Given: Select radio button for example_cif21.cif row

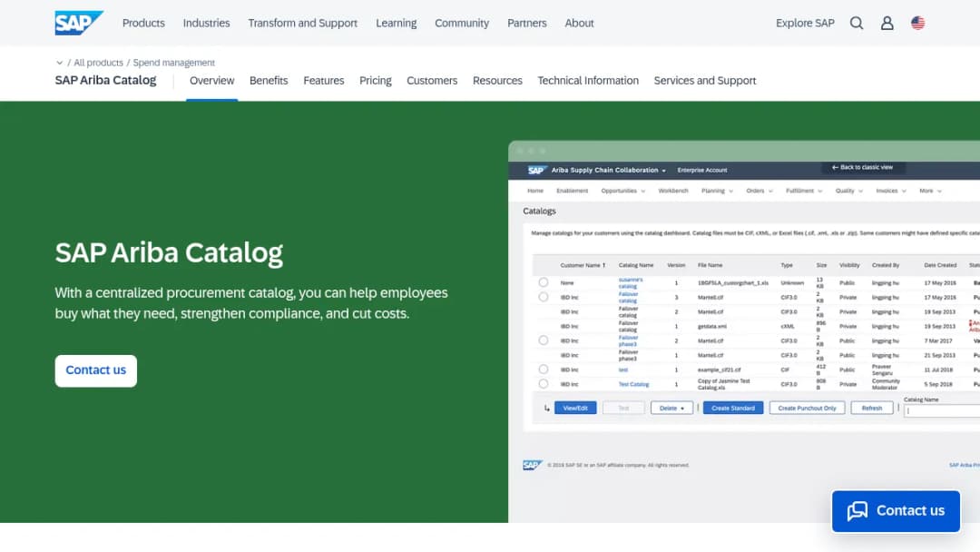Looking at the screenshot, I should point(544,370).
